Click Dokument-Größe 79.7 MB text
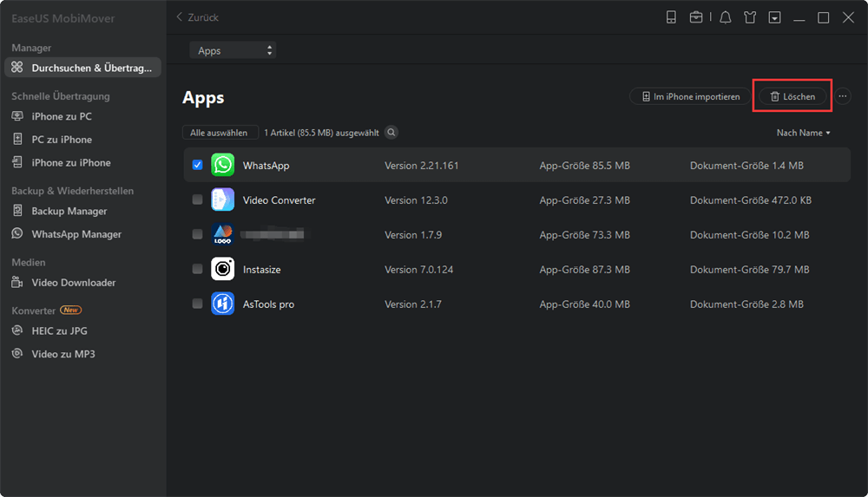 click(750, 270)
